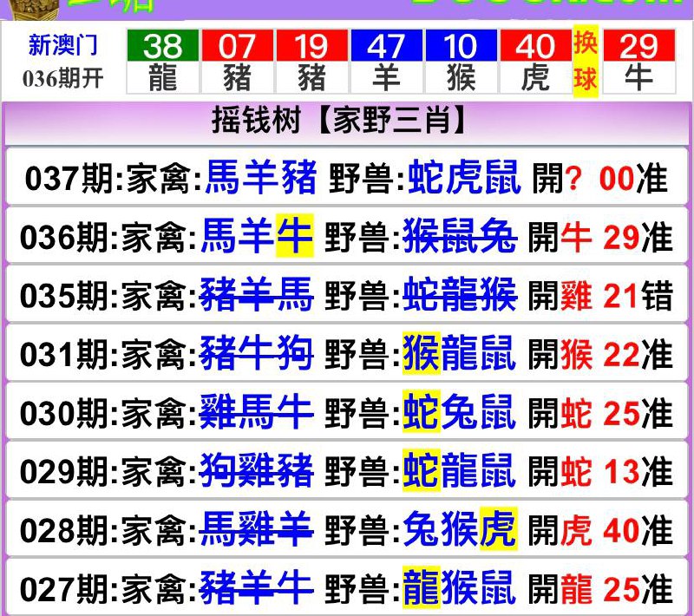Click the 開? 00准 result of 037期

pos(599,179)
